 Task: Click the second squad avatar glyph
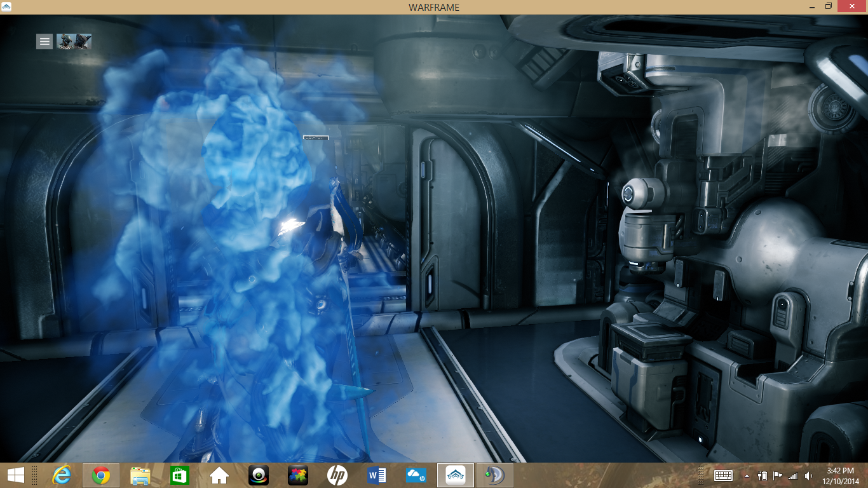click(83, 41)
